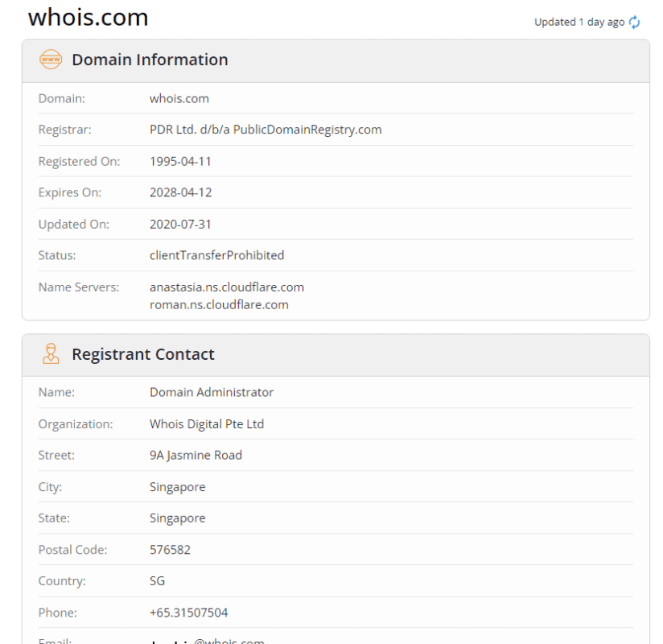Select the Registrant Contact section header
This screenshot has height=644, width=663.
(142, 354)
